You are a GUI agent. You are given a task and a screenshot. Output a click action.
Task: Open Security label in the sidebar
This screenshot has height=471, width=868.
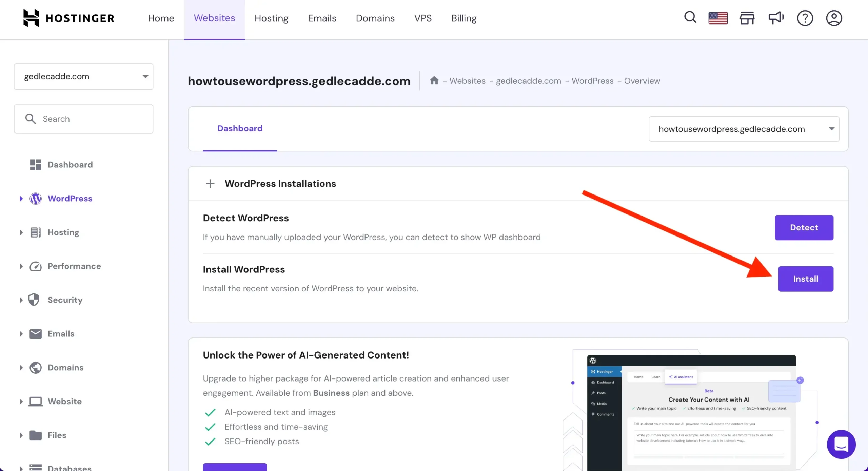(x=65, y=300)
